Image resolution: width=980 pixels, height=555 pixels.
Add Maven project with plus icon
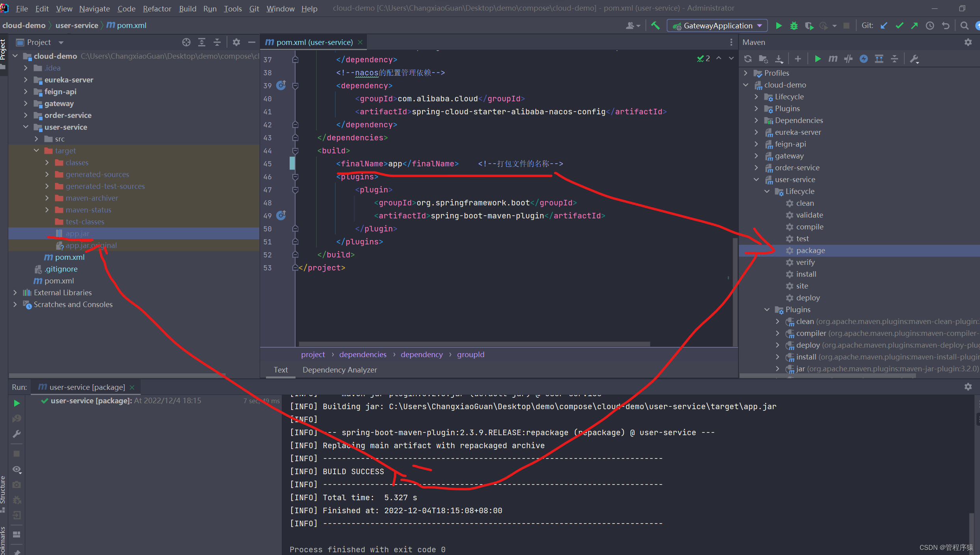(x=798, y=59)
